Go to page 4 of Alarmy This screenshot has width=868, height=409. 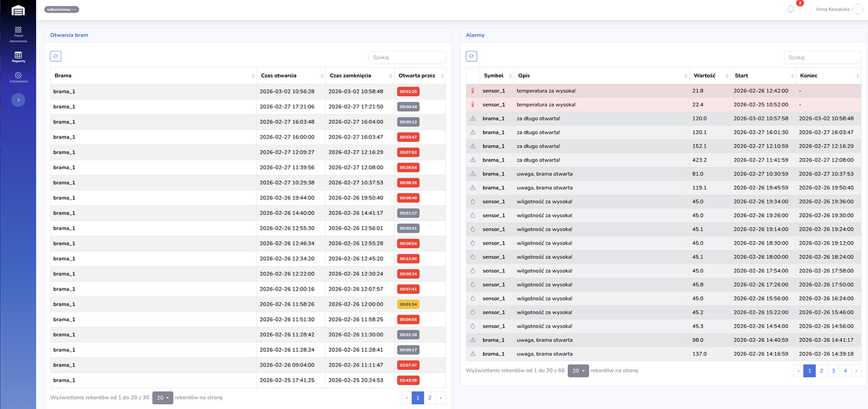click(x=844, y=371)
